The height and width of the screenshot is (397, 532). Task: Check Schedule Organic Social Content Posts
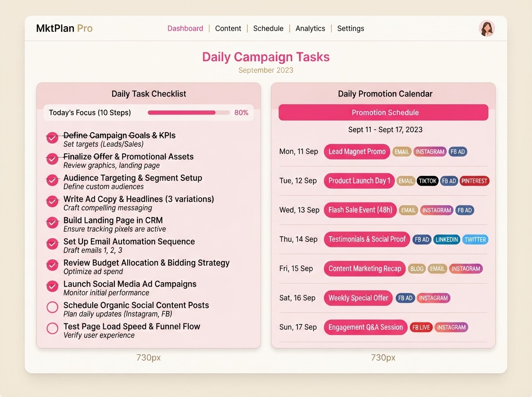(52, 307)
